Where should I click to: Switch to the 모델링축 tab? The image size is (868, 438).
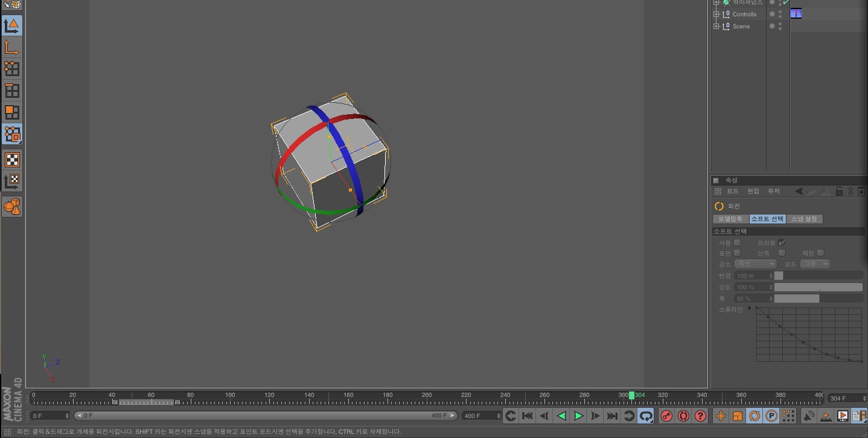click(x=730, y=219)
